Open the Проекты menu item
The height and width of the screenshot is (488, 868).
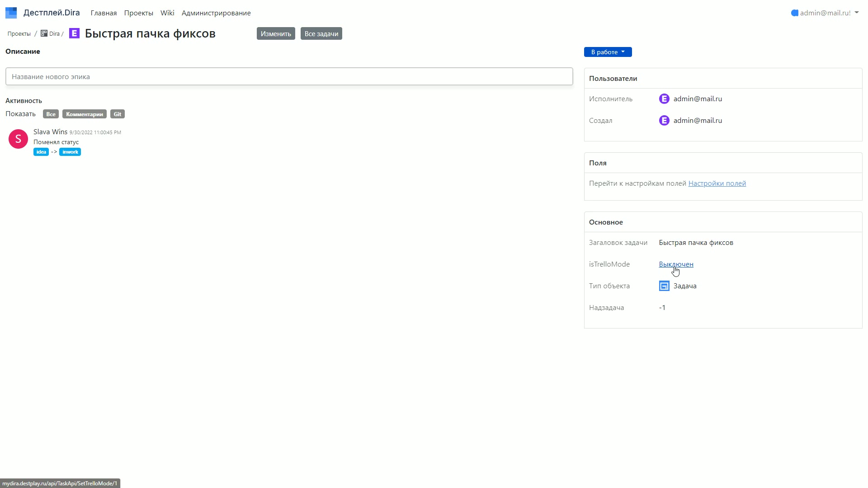(x=138, y=13)
